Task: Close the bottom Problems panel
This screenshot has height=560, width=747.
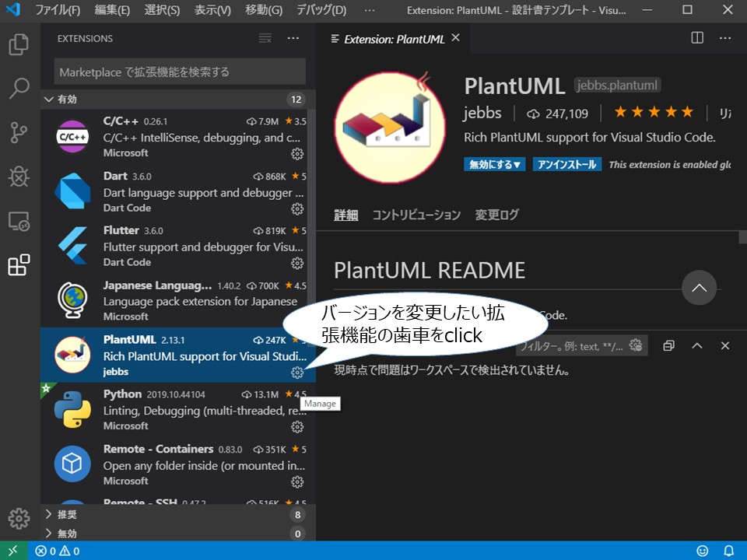Action: 725,345
